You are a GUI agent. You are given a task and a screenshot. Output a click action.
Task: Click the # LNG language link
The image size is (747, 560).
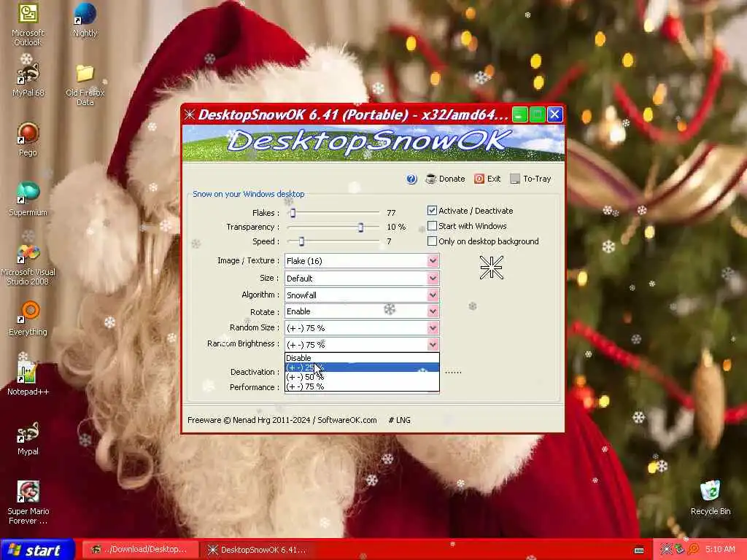pos(399,420)
